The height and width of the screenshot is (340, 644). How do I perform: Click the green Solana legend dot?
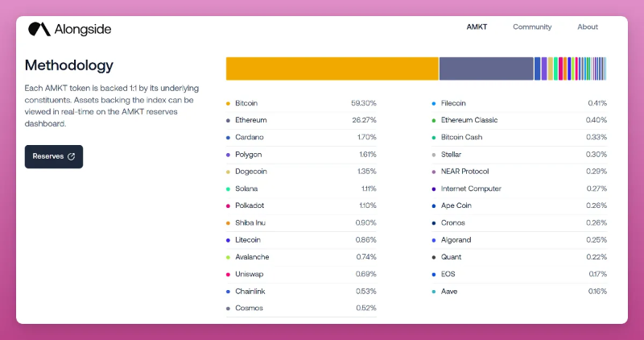coord(228,189)
